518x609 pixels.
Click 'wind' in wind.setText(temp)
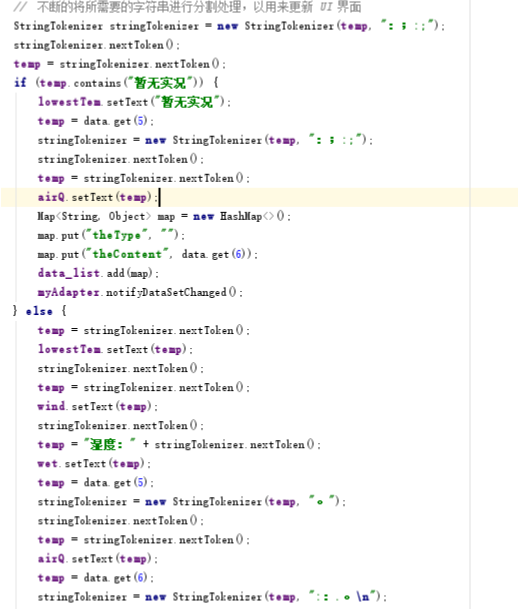pos(51,406)
